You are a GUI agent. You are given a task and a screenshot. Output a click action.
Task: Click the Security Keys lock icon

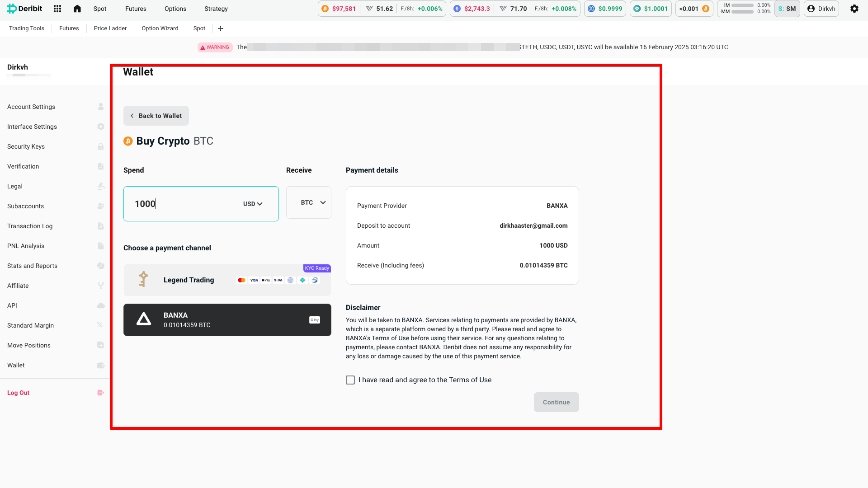[101, 146]
